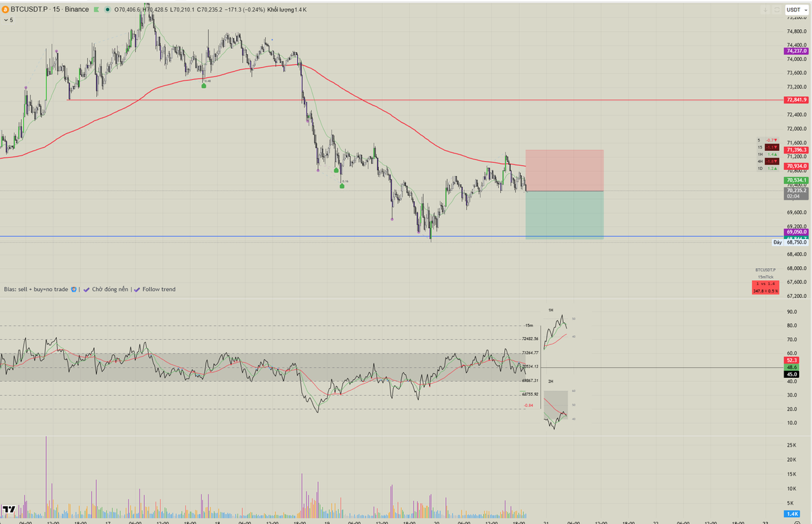Click the blue gem icon after no trade
Screen dimensions: 812x524
[74, 289]
